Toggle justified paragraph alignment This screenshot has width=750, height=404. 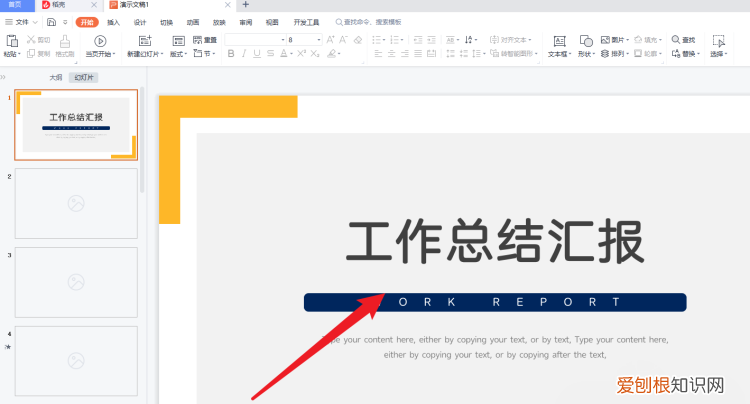[418, 54]
